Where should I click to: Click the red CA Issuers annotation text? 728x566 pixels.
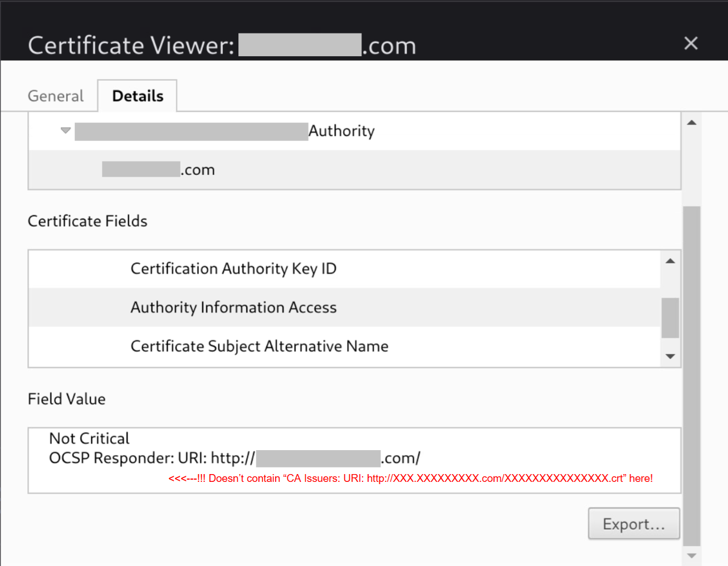pos(411,479)
